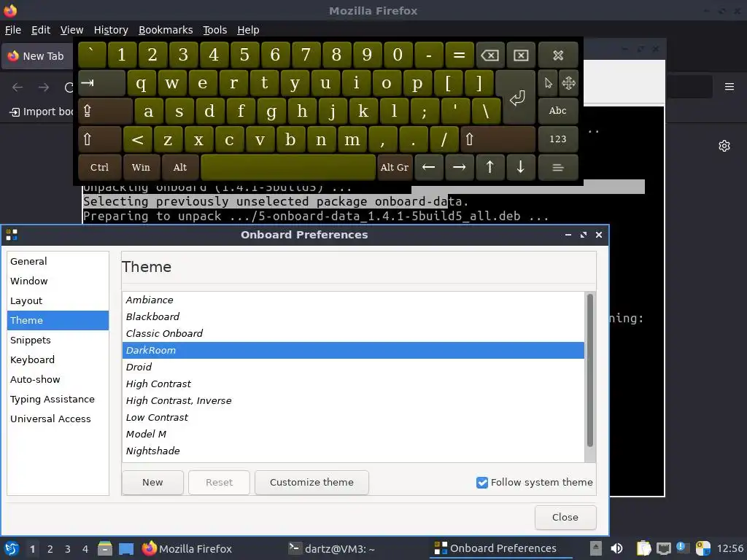Viewport: 747px width, 560px height.
Task: Open Firefox hamburger application menu
Action: tap(729, 87)
